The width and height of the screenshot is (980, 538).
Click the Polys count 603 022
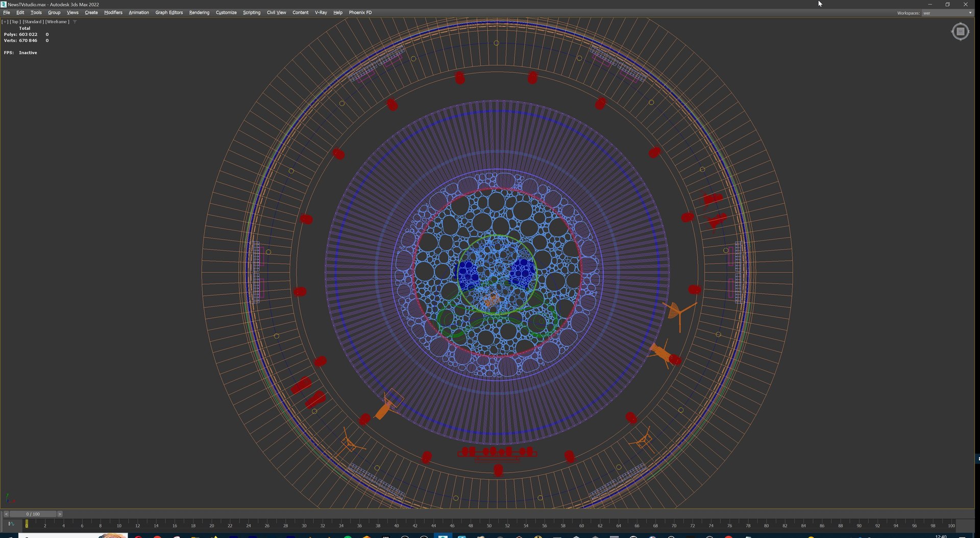[28, 35]
